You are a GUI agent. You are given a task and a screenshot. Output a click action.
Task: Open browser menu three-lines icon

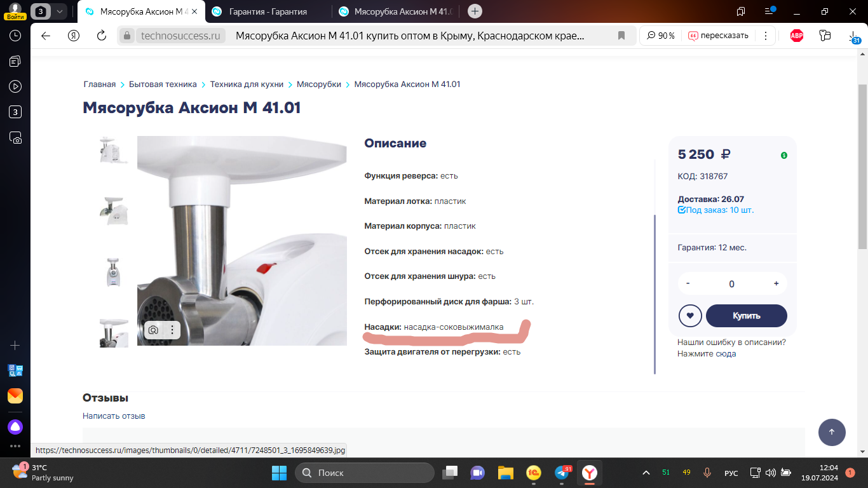(x=770, y=11)
